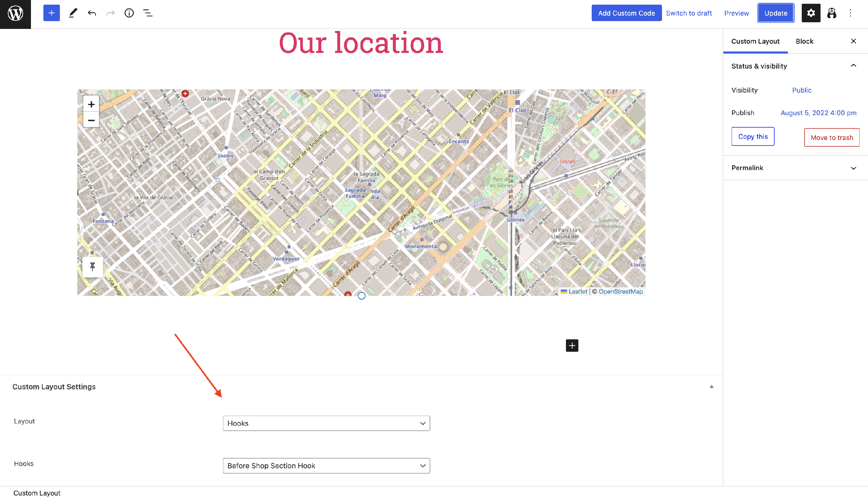Open the list view icon

(x=148, y=13)
